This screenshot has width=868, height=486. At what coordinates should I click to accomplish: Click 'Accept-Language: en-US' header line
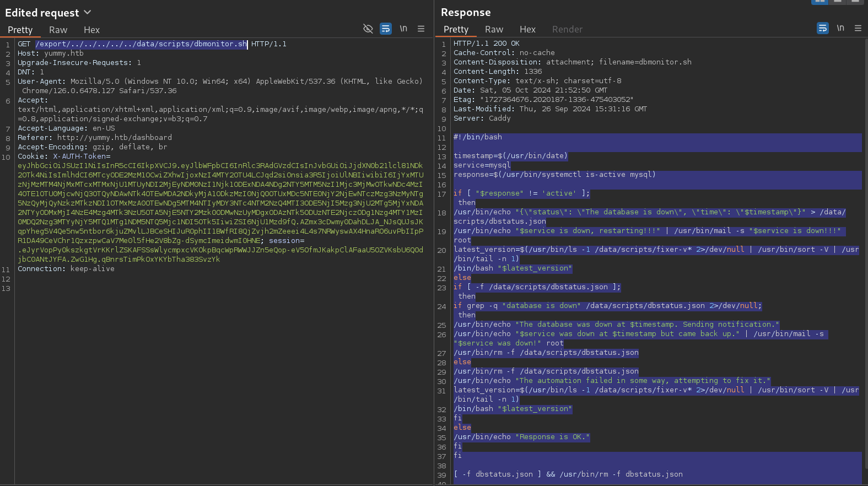tap(66, 128)
